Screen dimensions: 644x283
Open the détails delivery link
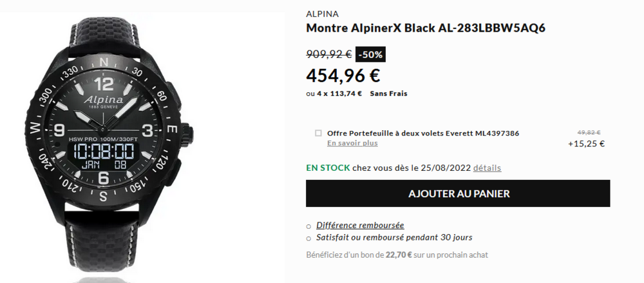pyautogui.click(x=487, y=168)
